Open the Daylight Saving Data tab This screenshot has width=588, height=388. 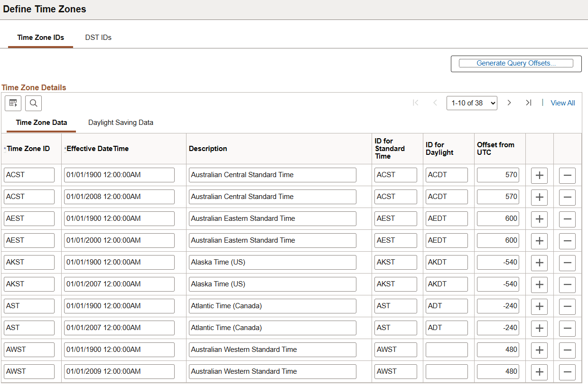coord(121,123)
